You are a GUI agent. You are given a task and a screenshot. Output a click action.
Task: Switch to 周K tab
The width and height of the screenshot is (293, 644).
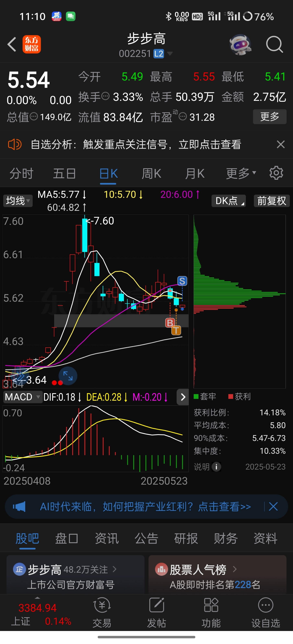click(x=151, y=173)
